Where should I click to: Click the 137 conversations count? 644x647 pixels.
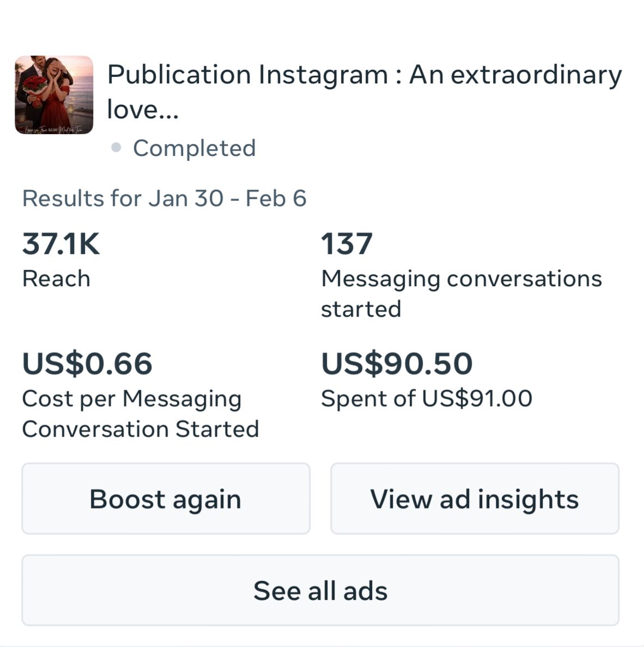click(x=347, y=244)
